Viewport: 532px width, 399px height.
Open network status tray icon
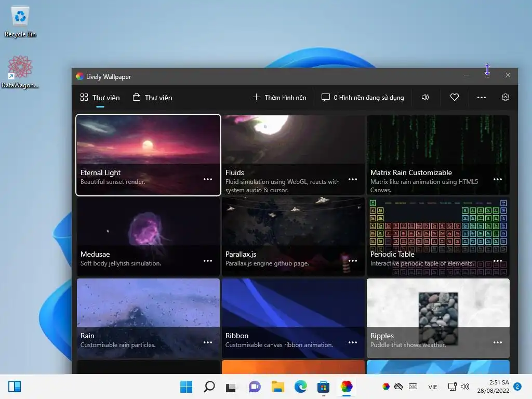453,387
